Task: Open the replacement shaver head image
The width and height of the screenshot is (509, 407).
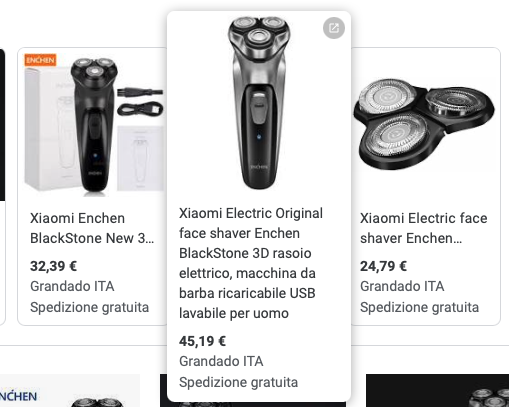Action: 424,124
